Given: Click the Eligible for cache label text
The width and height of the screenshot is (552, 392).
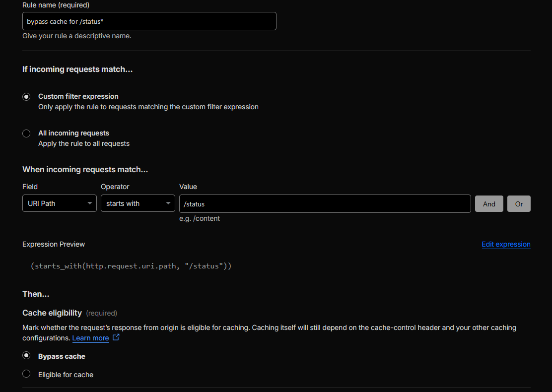Looking at the screenshot, I should click(66, 375).
